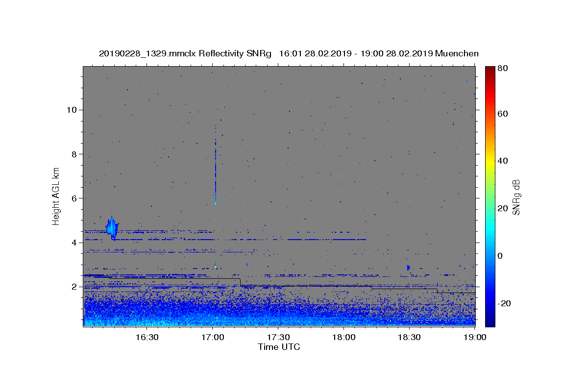The image size is (588, 392).
Task: Click the colorbar value 40
Action: click(x=504, y=161)
